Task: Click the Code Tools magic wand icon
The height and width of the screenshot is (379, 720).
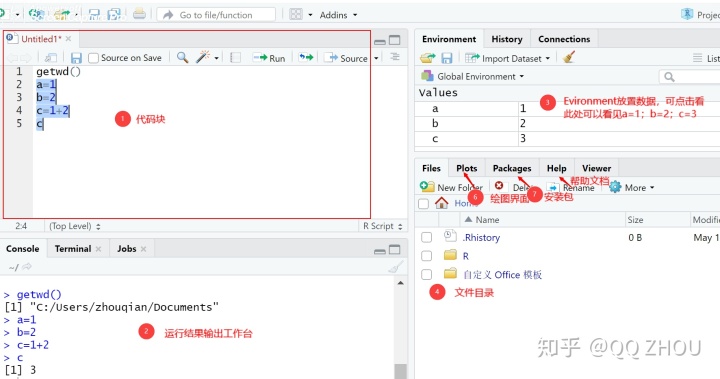Action: 202,57
